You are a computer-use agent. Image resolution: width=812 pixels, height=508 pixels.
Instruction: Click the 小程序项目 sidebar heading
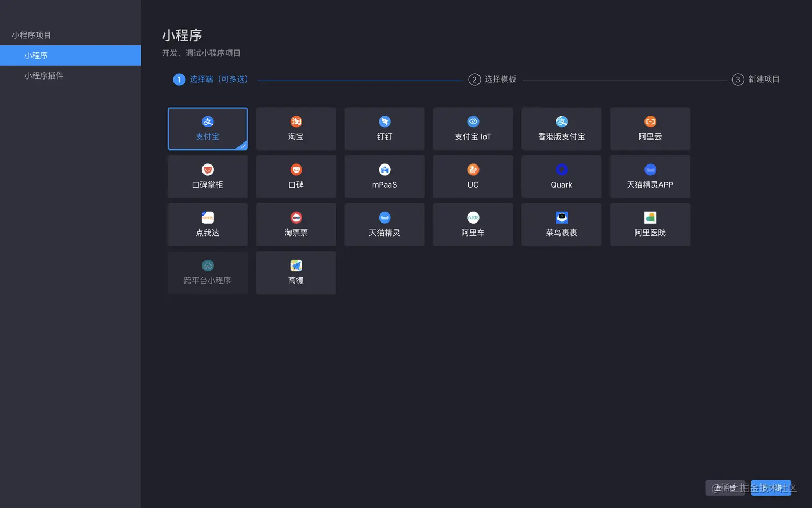click(x=31, y=35)
